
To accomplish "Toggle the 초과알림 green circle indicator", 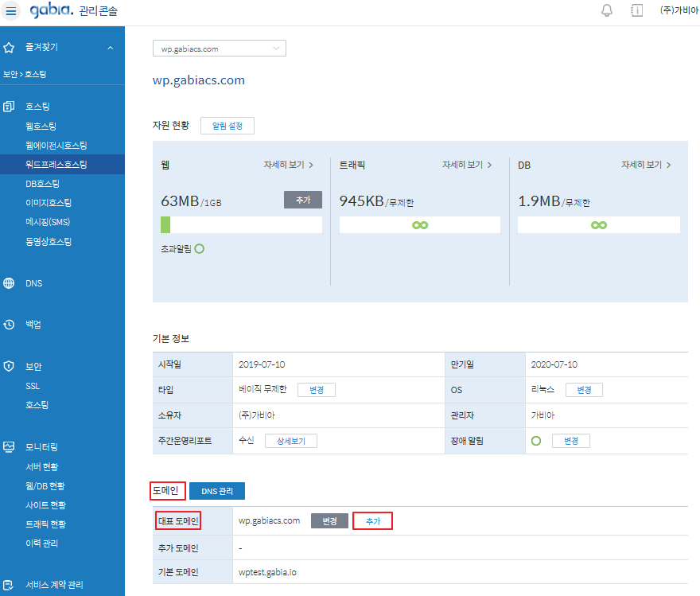I will click(200, 248).
